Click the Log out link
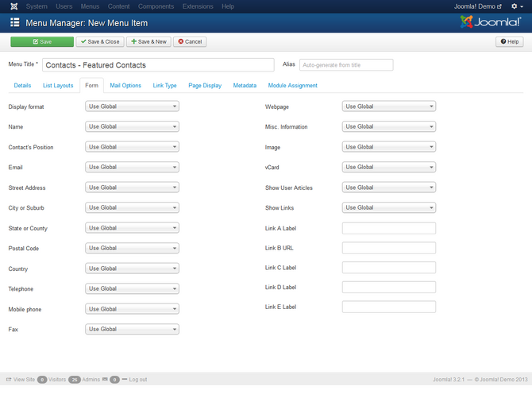Screen dimensions: 532x398 [138, 380]
